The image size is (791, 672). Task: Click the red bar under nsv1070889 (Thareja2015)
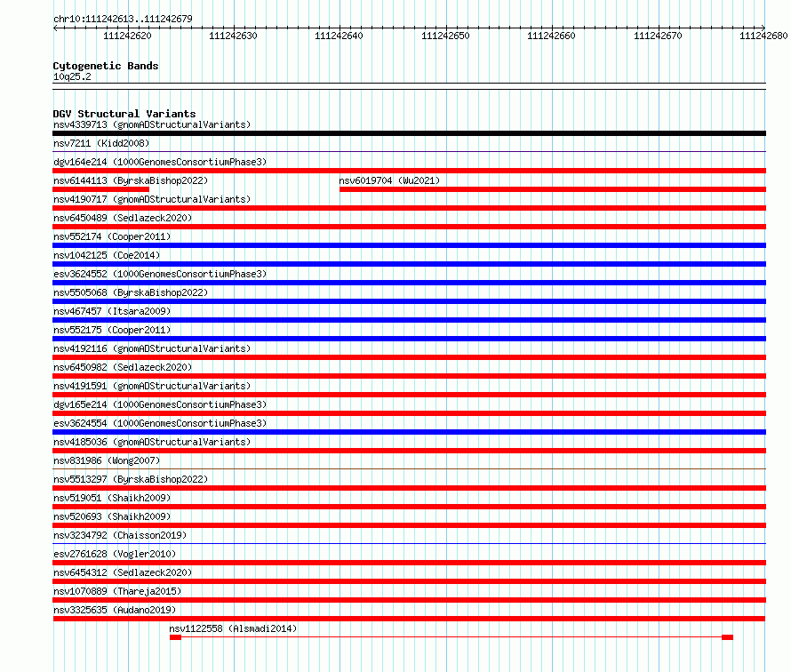(409, 600)
